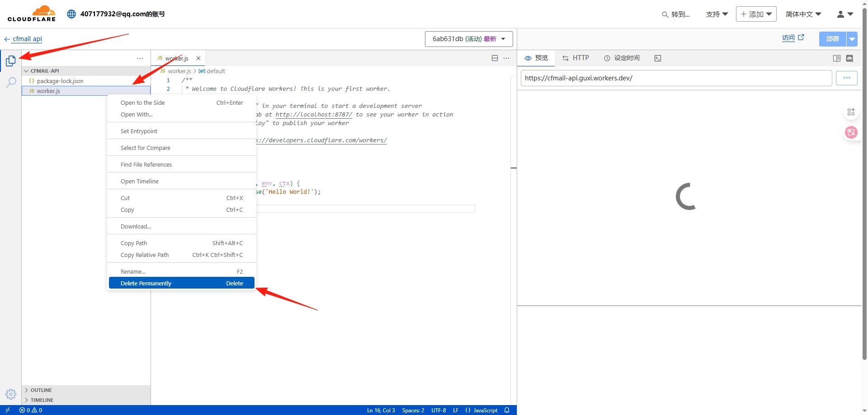868x415 pixels.
Task: Close the worker.js editor tab
Action: 198,58
